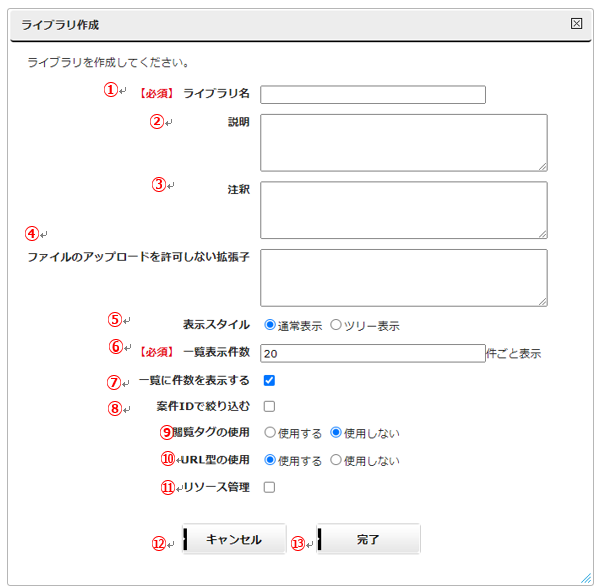
Task: Click resize grip of 注釈 text area
Action: point(543,234)
